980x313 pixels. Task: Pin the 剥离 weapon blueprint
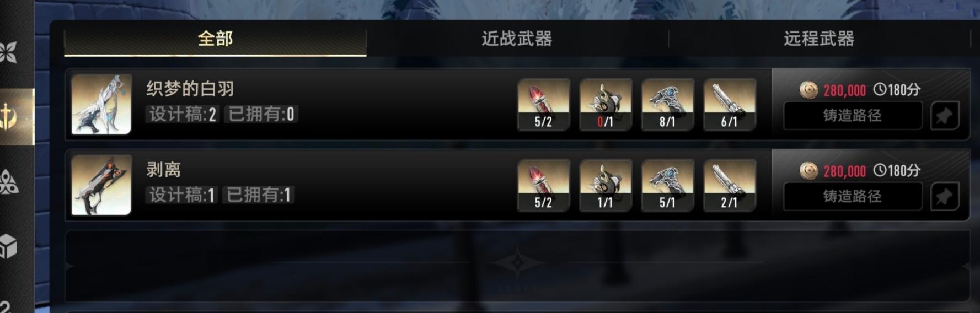[x=945, y=196]
